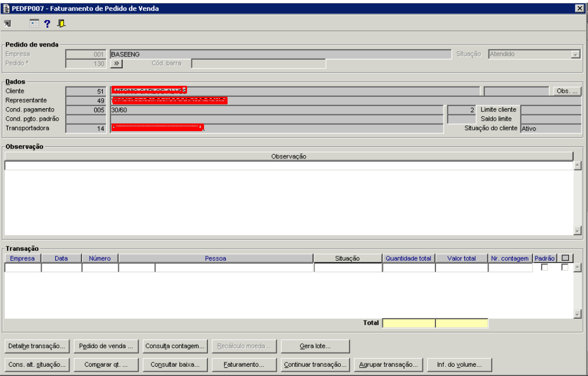The height and width of the screenshot is (376, 588).
Task: Click the Número cell in the transaction row
Action: click(100, 267)
